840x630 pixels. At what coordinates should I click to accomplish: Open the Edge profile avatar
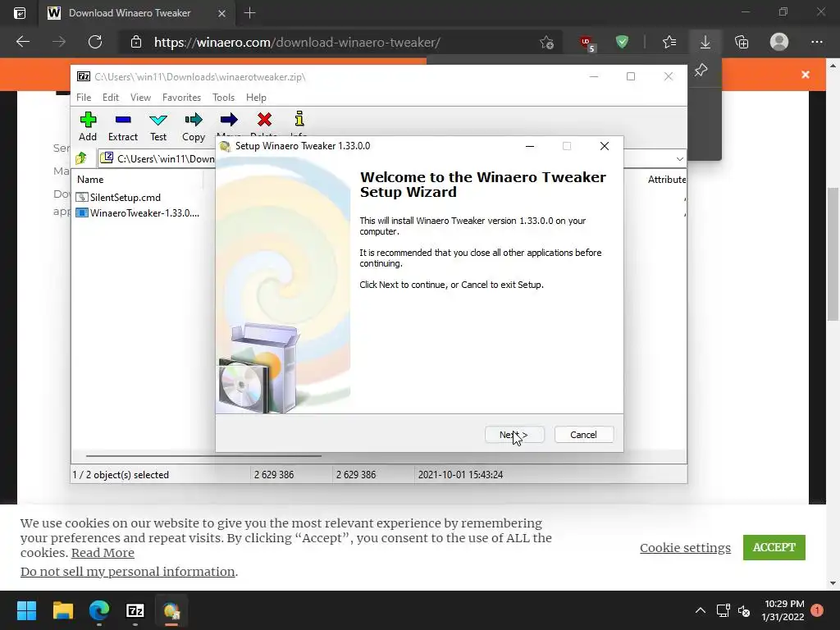pos(779,42)
